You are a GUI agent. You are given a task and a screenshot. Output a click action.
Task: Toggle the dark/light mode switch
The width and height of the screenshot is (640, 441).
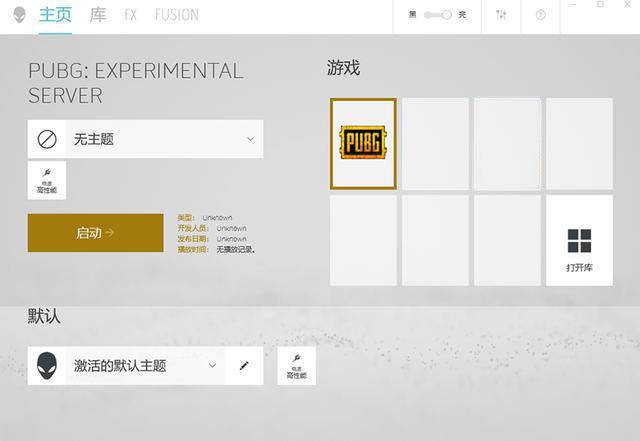tap(438, 15)
